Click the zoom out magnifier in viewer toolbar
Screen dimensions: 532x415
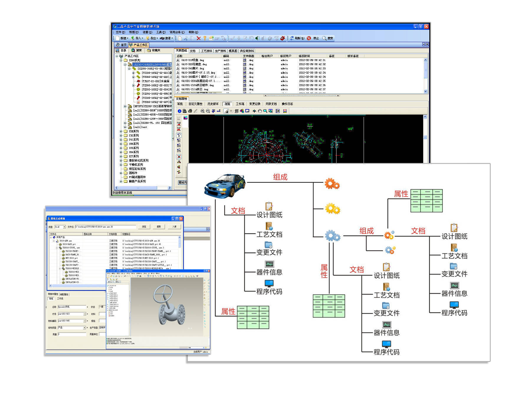[208, 111]
